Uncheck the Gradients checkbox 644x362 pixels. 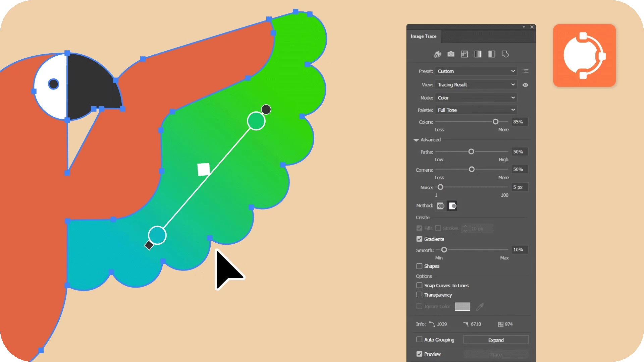[x=419, y=239]
